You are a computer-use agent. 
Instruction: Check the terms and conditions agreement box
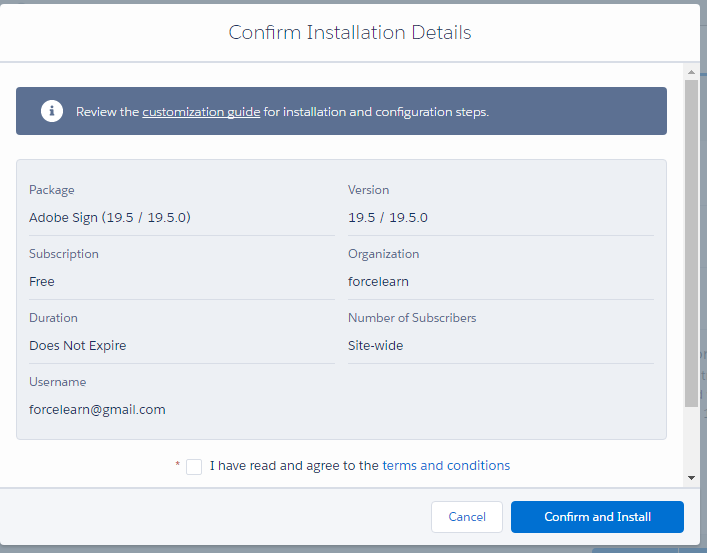194,466
